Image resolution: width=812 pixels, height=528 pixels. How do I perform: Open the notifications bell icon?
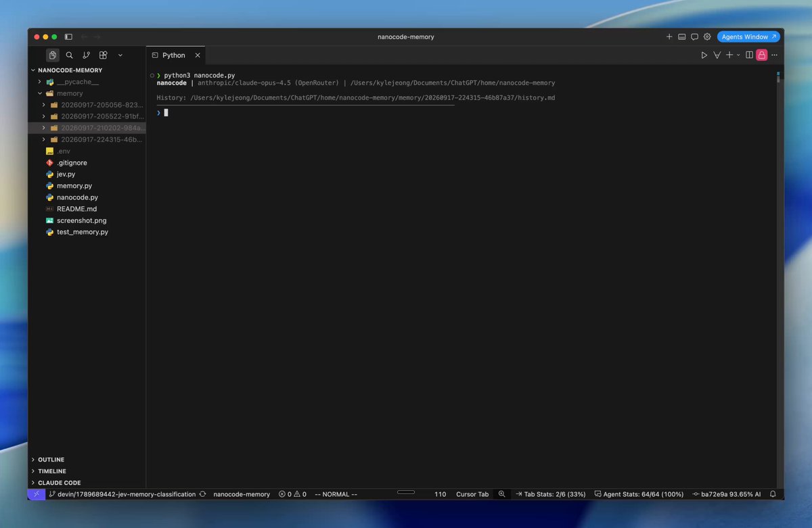tap(773, 494)
